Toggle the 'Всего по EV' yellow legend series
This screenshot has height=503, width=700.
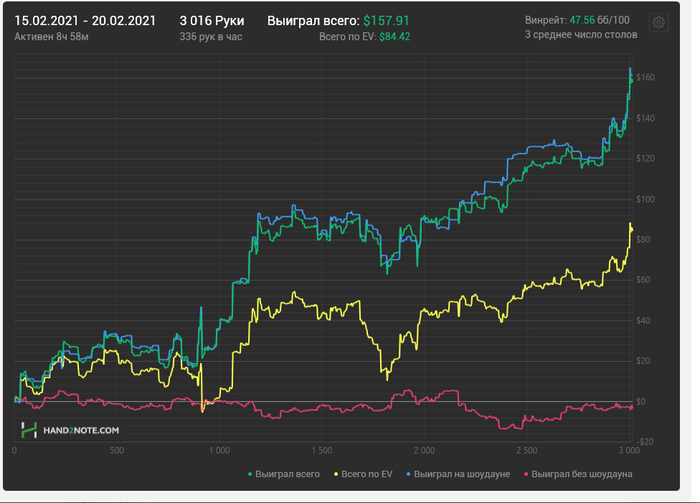click(363, 474)
